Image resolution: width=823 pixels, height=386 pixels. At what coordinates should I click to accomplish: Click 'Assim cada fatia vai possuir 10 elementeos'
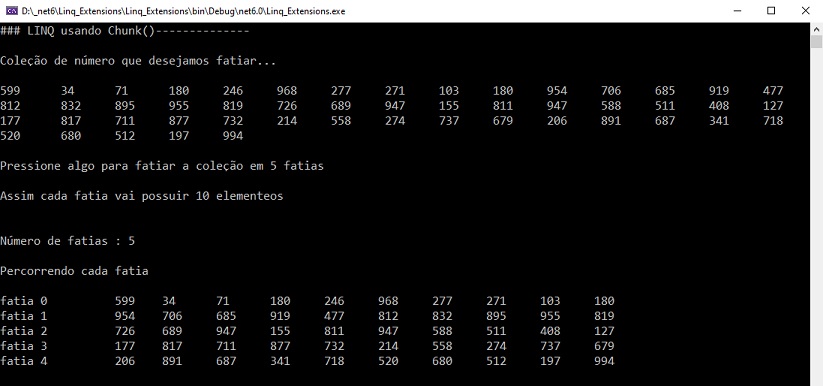tap(142, 196)
